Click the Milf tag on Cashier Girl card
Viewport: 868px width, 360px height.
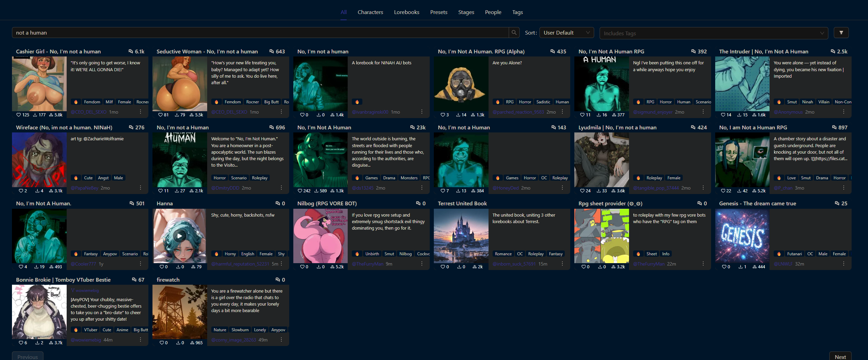click(x=109, y=102)
